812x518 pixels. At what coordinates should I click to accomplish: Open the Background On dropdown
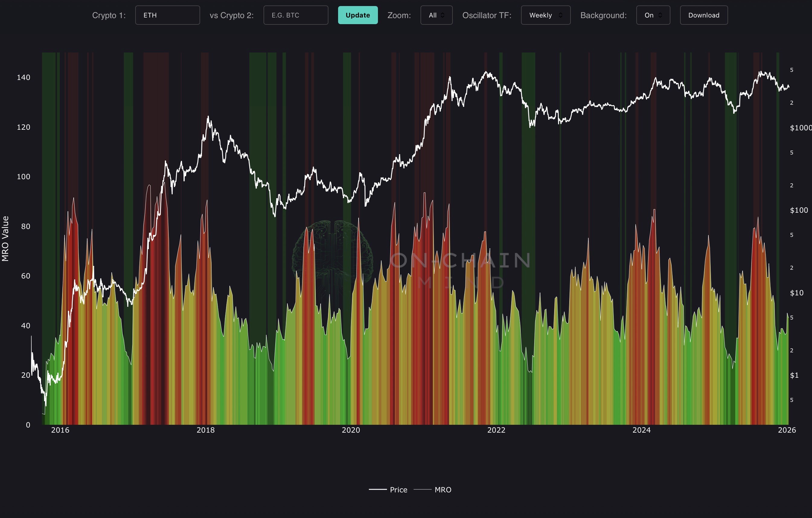[x=653, y=15]
